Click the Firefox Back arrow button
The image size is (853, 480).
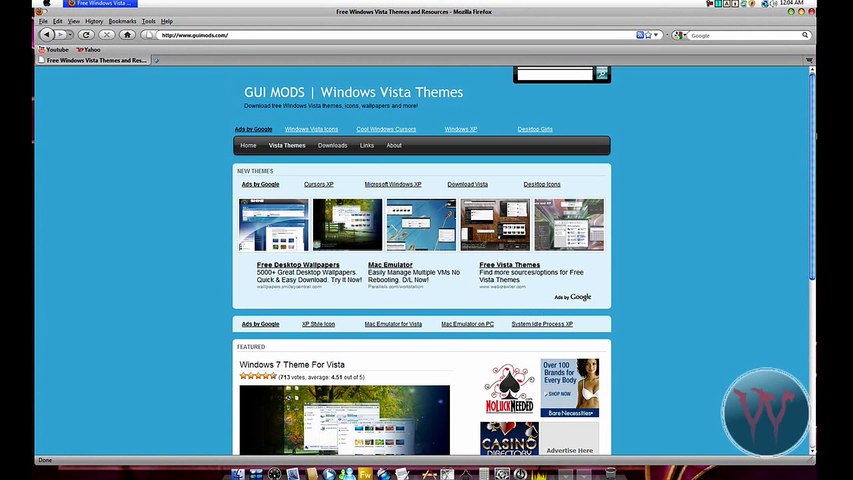(47, 34)
